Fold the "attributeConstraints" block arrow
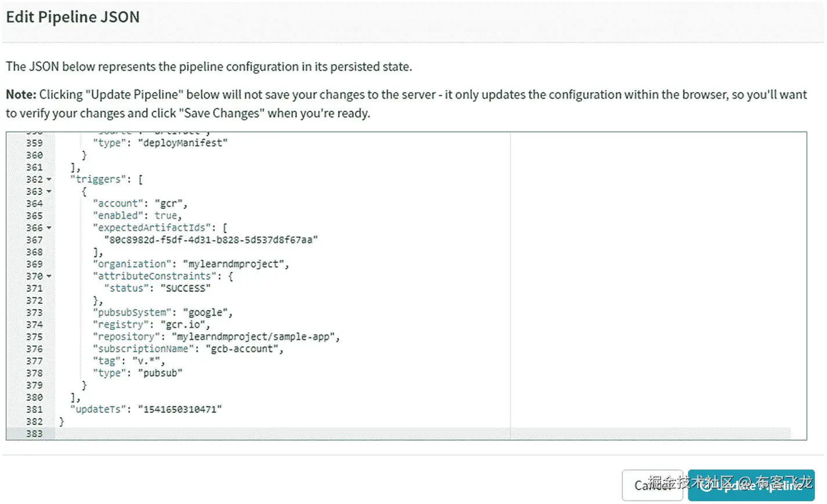This screenshot has width=827, height=504. click(49, 277)
